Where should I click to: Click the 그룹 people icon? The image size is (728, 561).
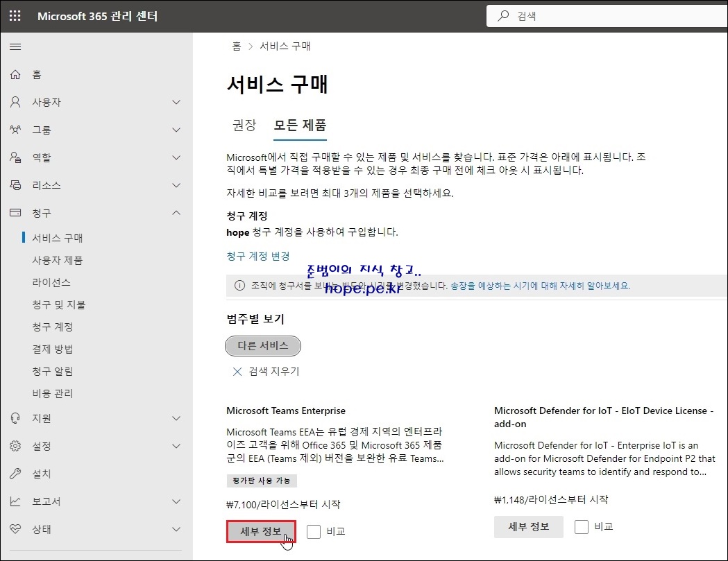tap(15, 130)
